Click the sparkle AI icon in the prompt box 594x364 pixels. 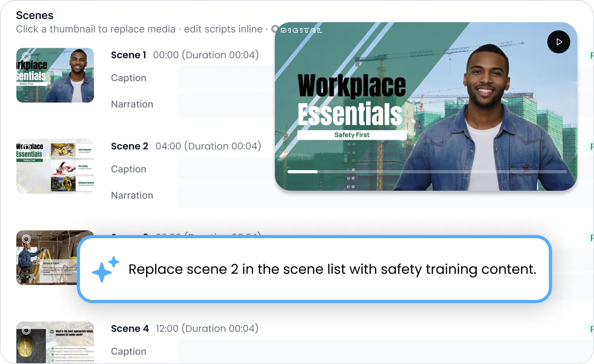tap(105, 269)
